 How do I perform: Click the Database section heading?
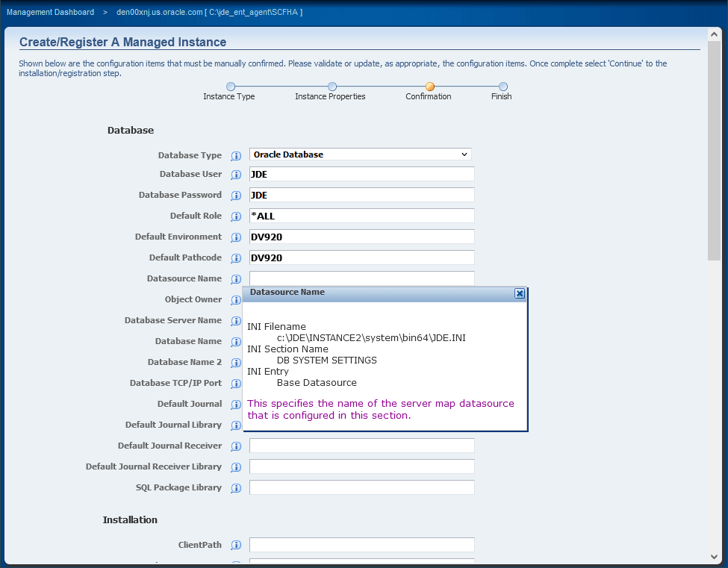[131, 131]
